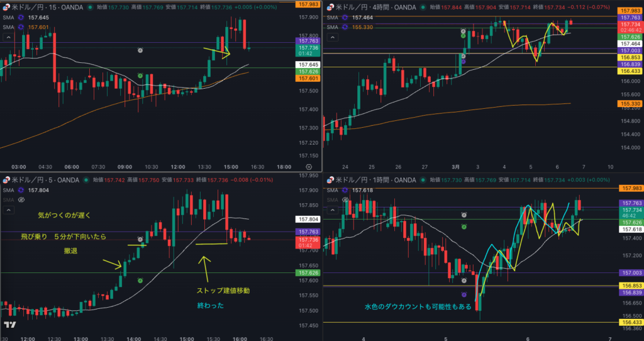Click the 水色のダウカウントも可能性もある text note

(418, 307)
